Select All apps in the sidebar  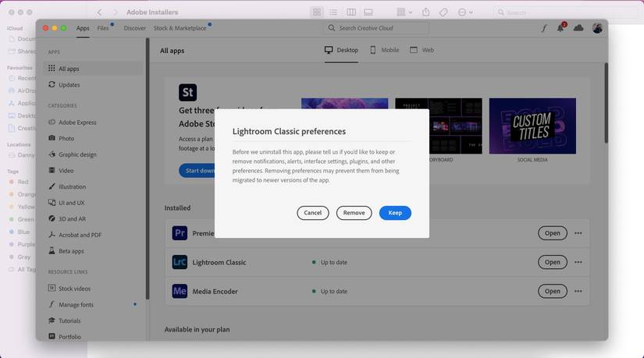(x=93, y=69)
